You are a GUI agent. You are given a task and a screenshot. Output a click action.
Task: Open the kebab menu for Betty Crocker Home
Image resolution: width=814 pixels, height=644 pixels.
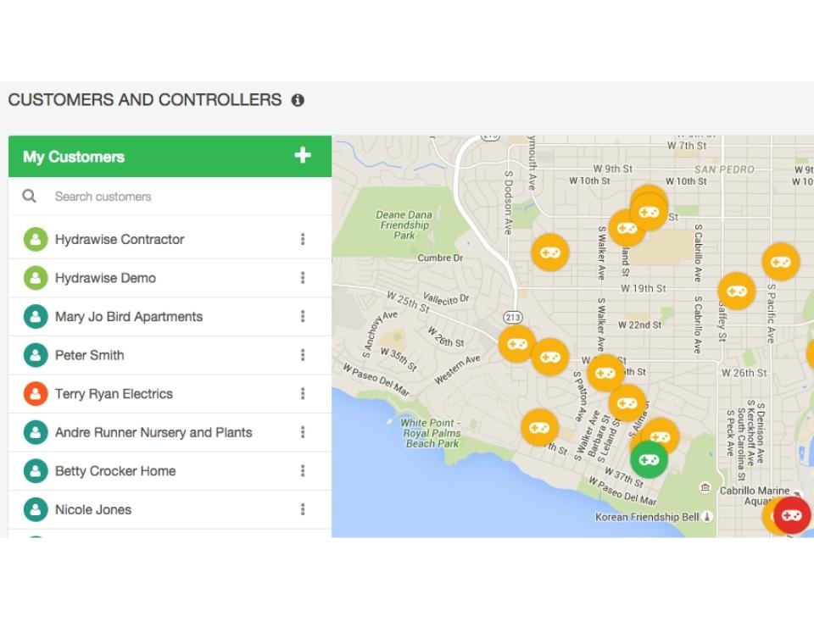tap(303, 471)
